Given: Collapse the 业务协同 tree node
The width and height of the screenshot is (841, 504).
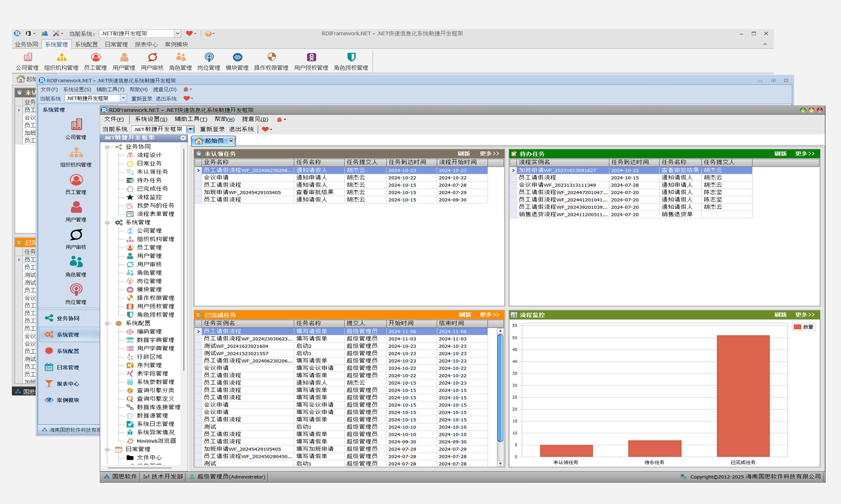Looking at the screenshot, I should point(107,146).
